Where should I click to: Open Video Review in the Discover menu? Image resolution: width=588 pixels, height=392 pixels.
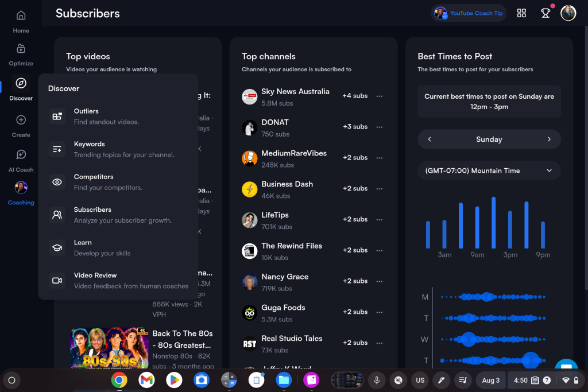tap(118, 280)
